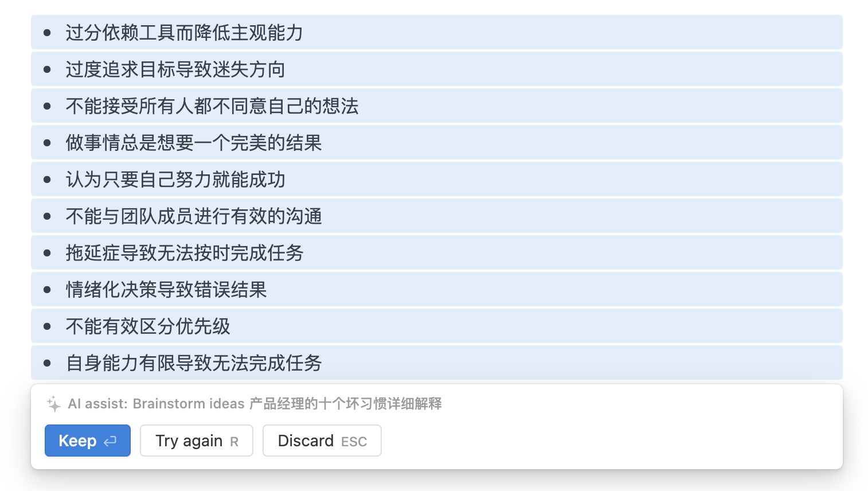
Task: Click the bullet point before 不能有效区分优先级
Action: tap(47, 326)
